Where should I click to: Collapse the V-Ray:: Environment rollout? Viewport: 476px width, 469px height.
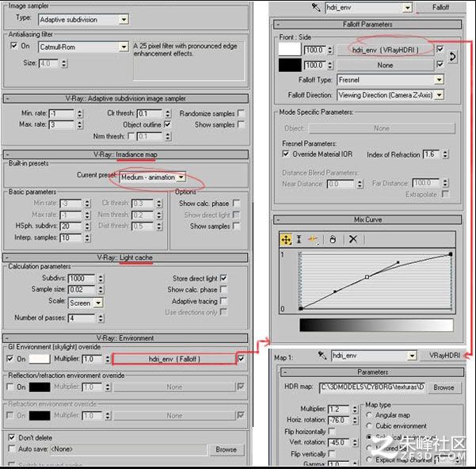click(125, 338)
